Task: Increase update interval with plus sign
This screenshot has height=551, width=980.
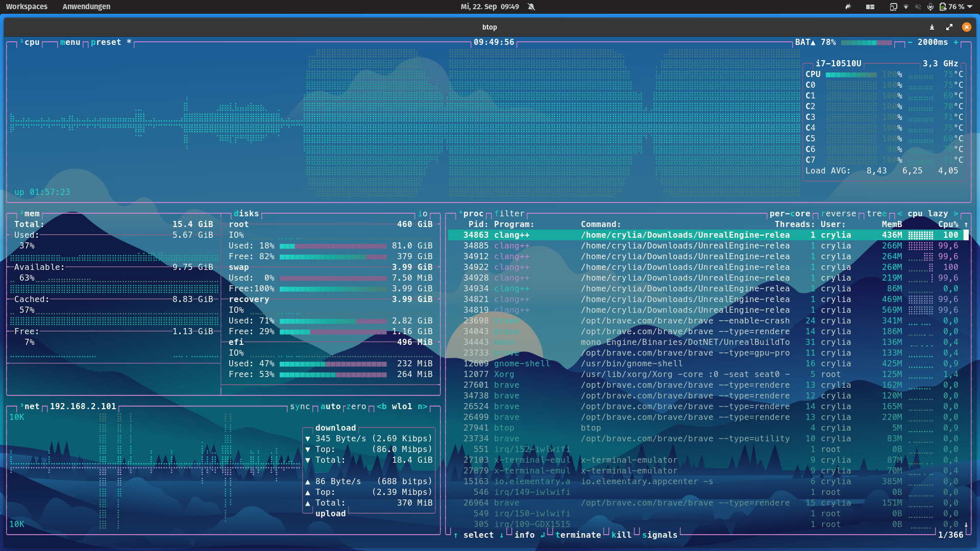Action: pyautogui.click(x=956, y=42)
